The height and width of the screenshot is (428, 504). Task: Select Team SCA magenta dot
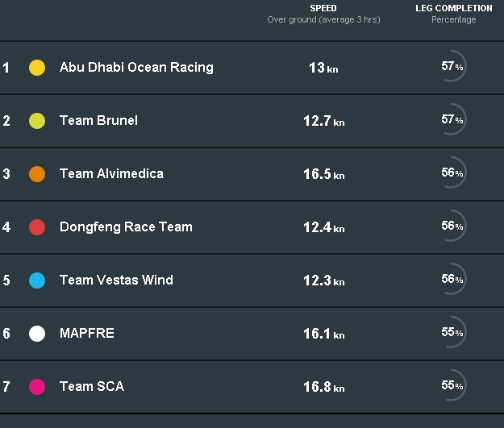click(37, 387)
